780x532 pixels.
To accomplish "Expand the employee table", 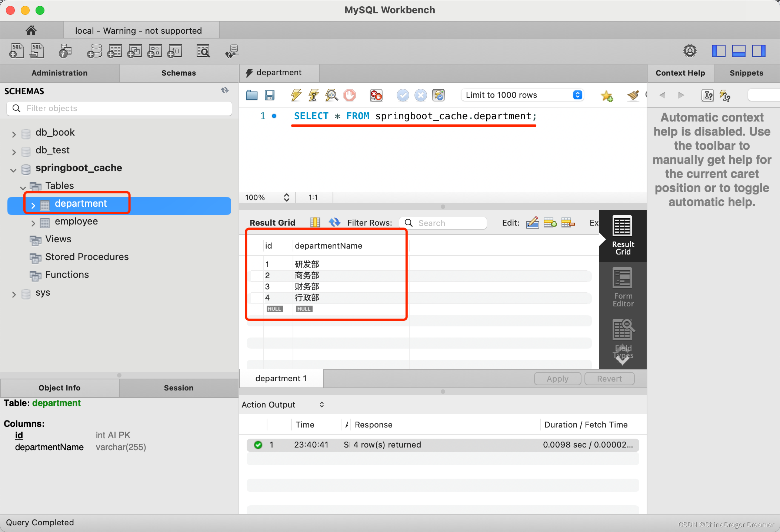I will pyautogui.click(x=33, y=223).
